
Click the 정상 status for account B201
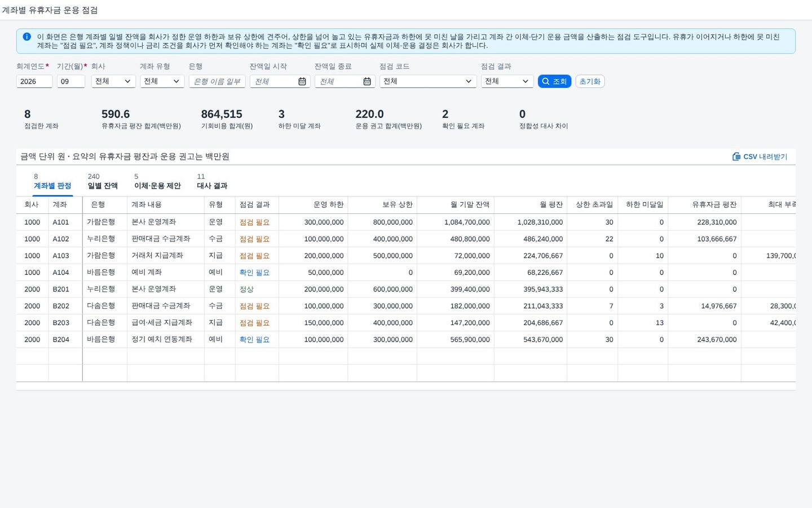[x=246, y=290]
